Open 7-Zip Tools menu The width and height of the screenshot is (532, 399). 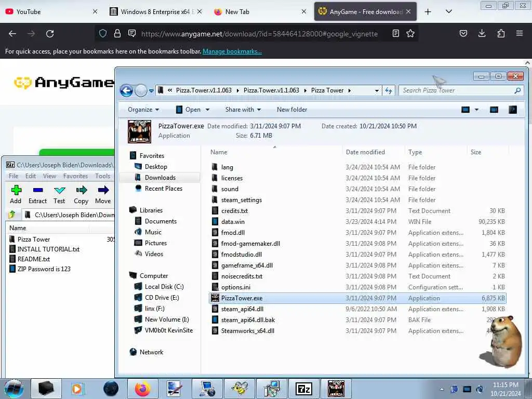pyautogui.click(x=102, y=176)
